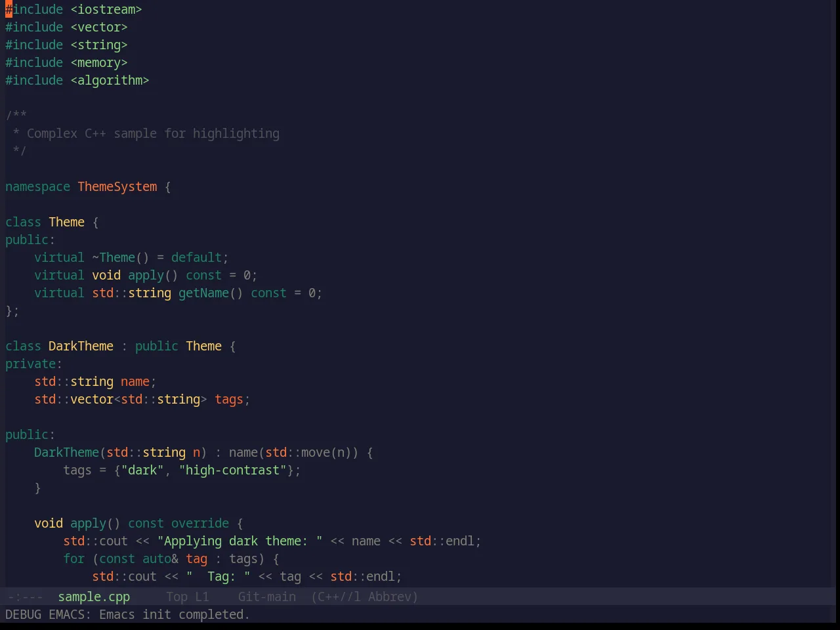This screenshot has height=630, width=840.
Task: Click 'auto&' in the for loop
Action: 160,558
